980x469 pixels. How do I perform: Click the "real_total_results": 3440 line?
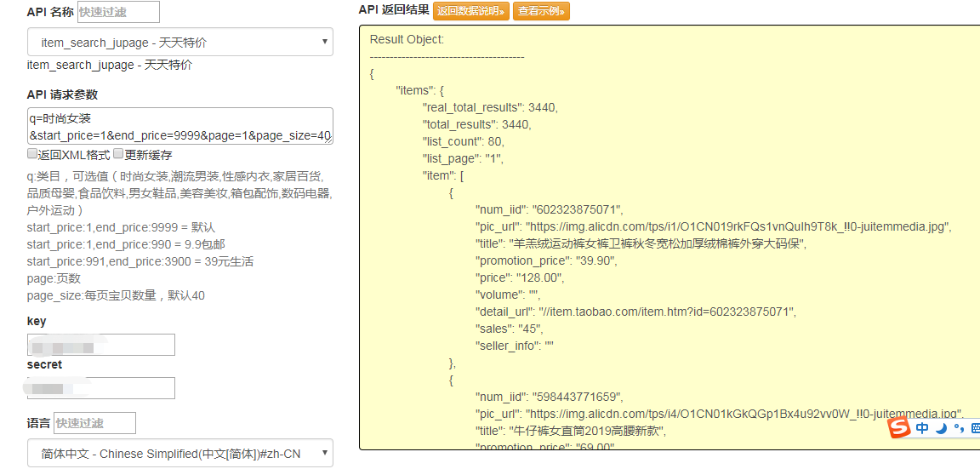tap(490, 107)
